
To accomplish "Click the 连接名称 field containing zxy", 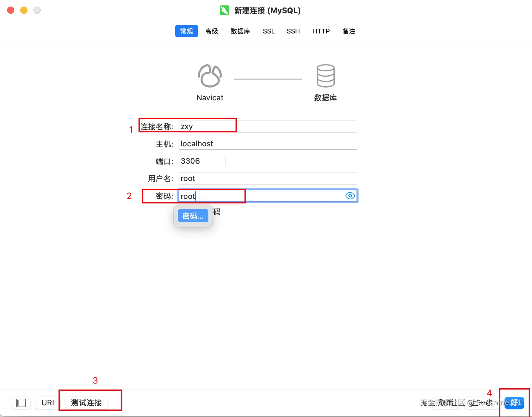I will click(267, 126).
